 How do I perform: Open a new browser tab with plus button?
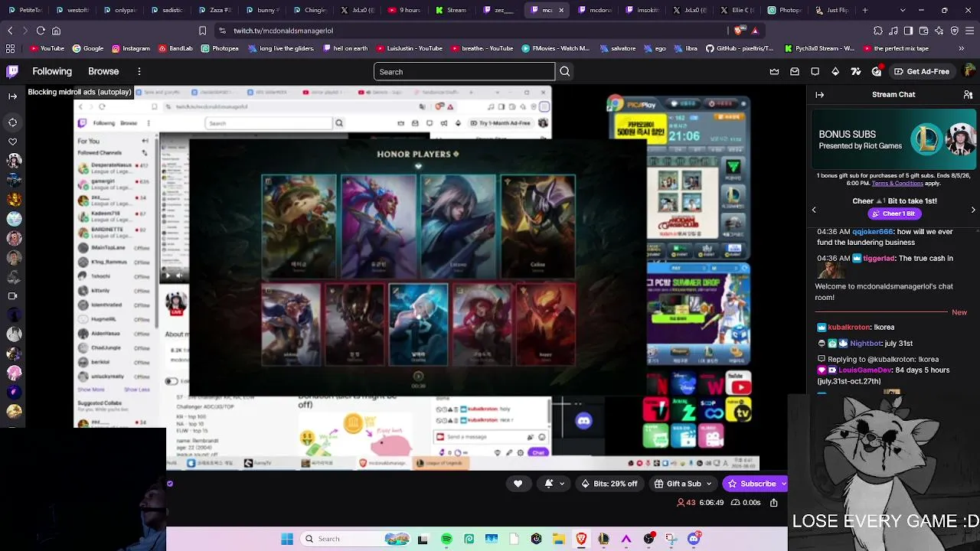pos(865,10)
